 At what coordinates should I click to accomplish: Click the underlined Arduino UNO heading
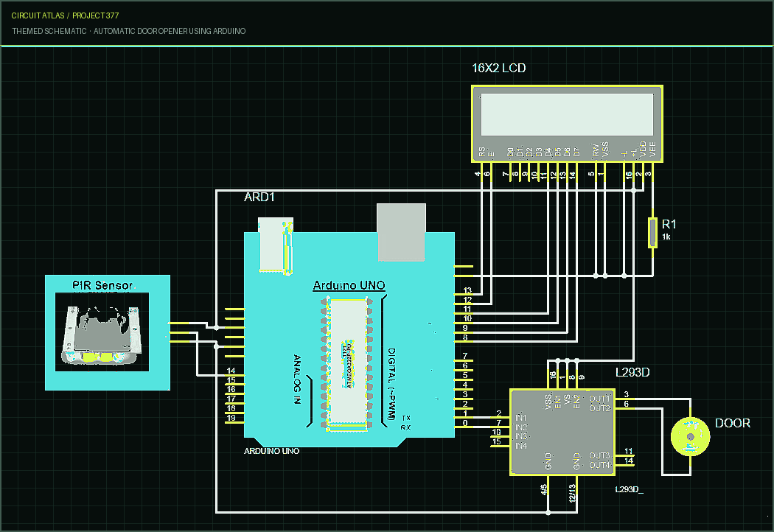(349, 285)
